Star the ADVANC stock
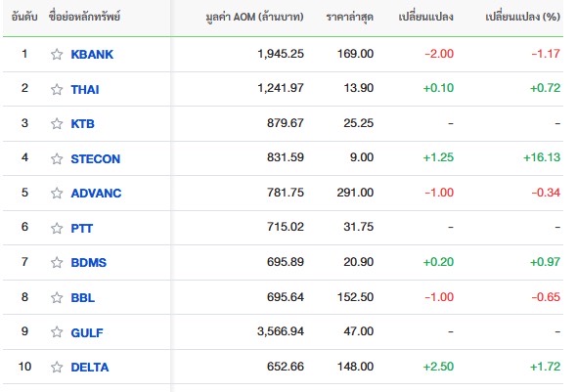This screenshot has height=392, width=576. coord(57,193)
